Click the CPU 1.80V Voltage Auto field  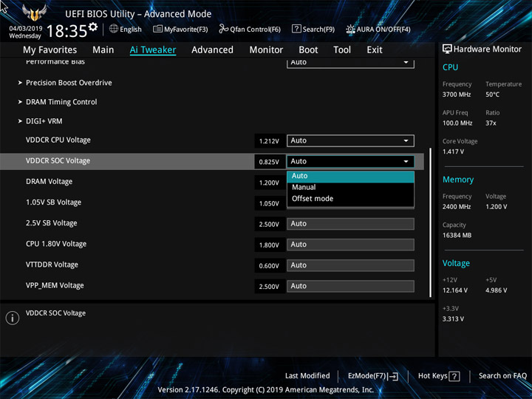(350, 245)
